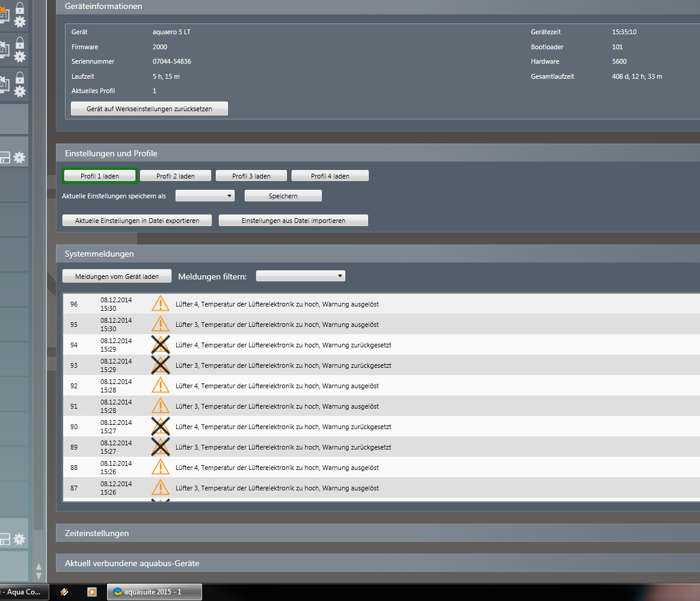The height and width of the screenshot is (601, 700).
Task: Open the gear icon at the bottom of the sidebar
Action: 19,539
